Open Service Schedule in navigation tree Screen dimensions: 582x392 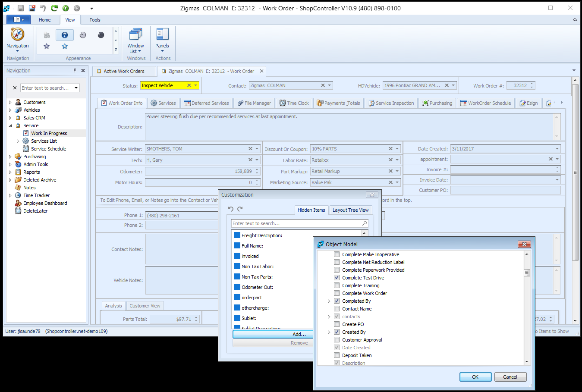[49, 149]
